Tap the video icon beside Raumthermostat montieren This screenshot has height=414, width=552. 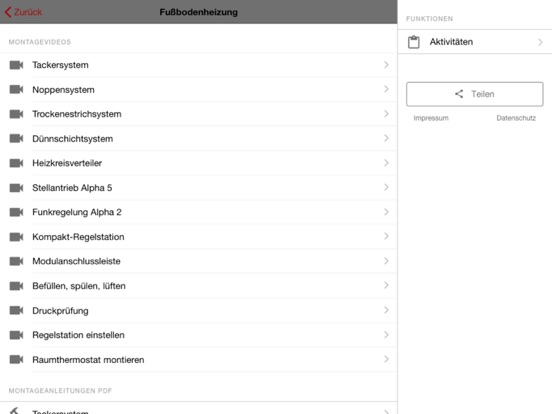pos(16,359)
